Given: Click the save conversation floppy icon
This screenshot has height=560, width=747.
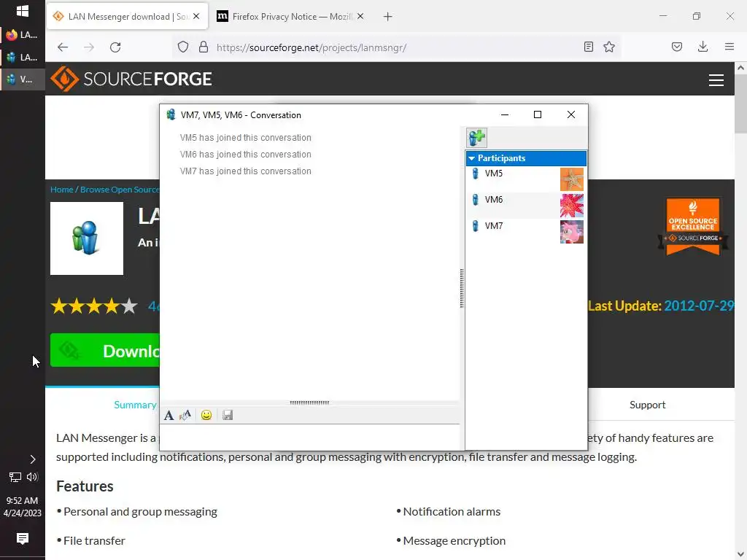Looking at the screenshot, I should tap(228, 415).
